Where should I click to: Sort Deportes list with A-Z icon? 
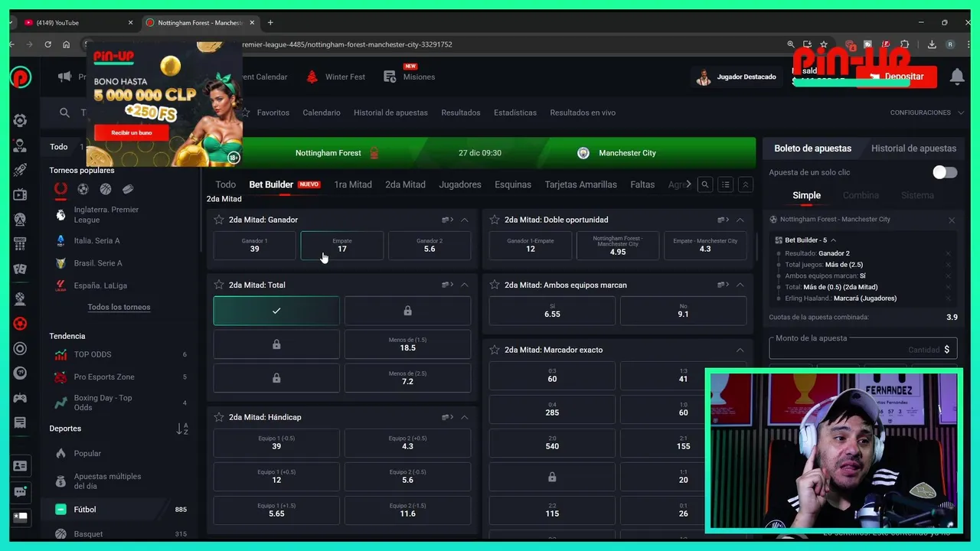182,429
